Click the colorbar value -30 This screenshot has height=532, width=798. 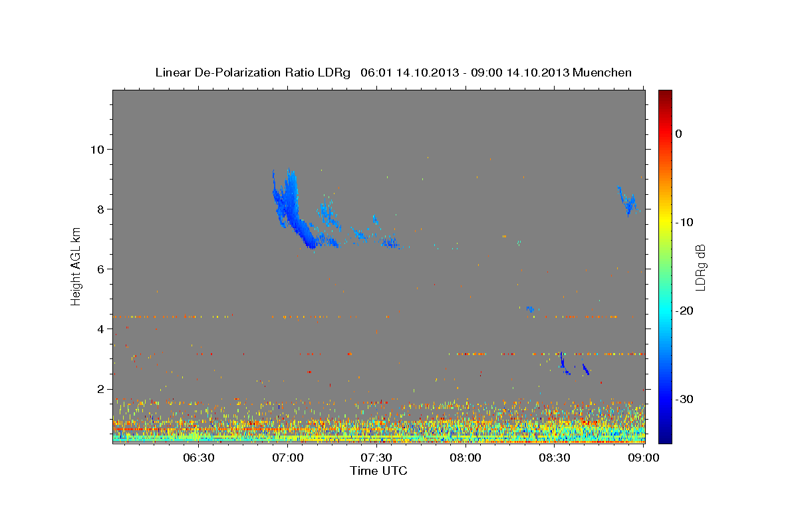(x=684, y=399)
